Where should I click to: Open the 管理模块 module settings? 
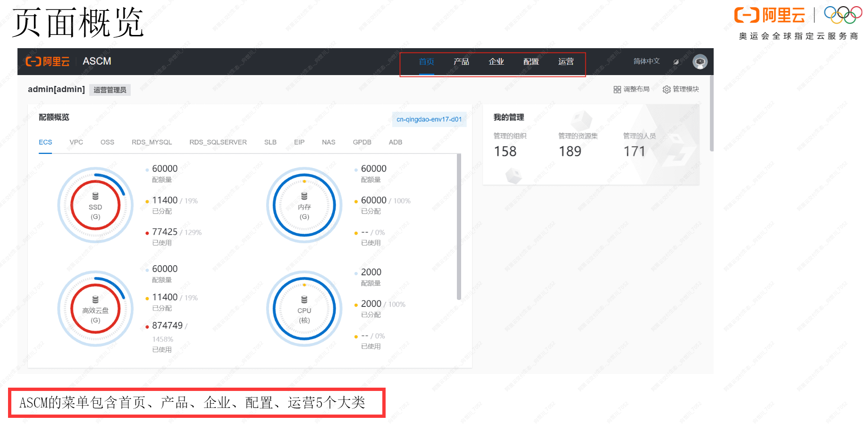[681, 89]
